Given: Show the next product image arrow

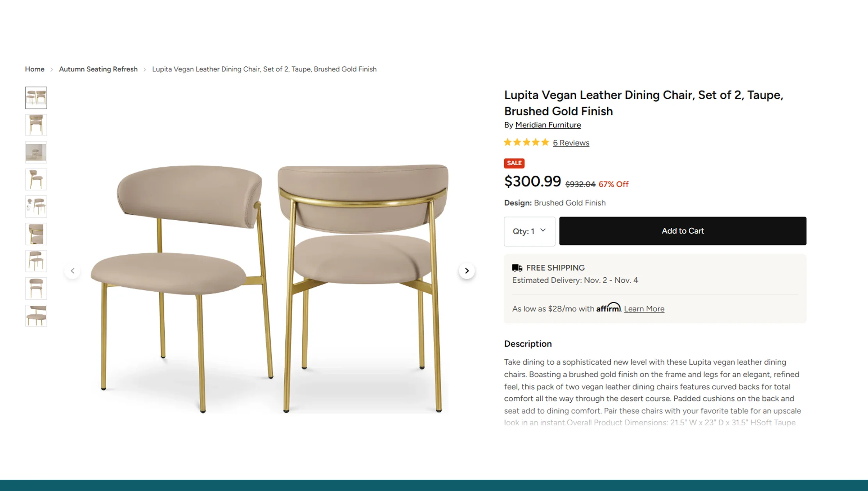Looking at the screenshot, I should pyautogui.click(x=467, y=271).
